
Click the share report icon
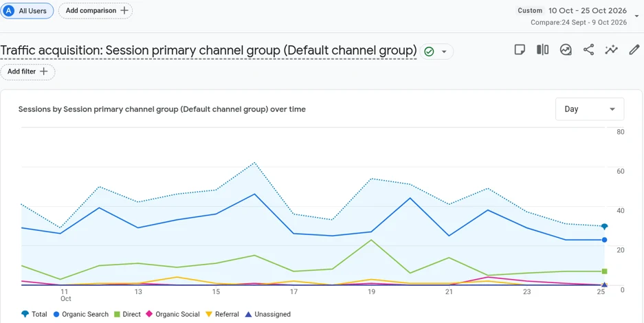pyautogui.click(x=588, y=50)
